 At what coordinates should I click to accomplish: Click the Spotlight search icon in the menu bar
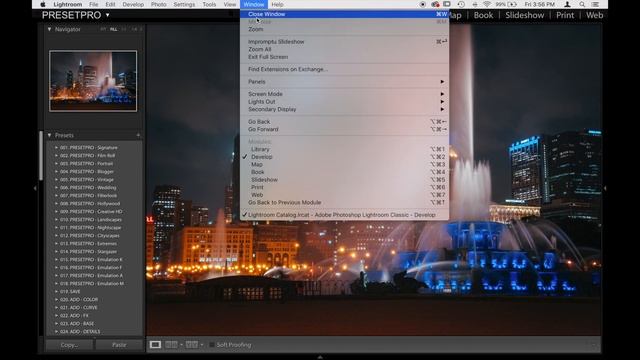(x=582, y=4)
